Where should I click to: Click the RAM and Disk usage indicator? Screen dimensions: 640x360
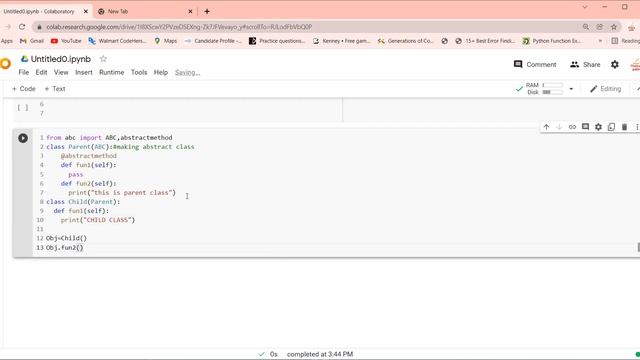[544, 89]
